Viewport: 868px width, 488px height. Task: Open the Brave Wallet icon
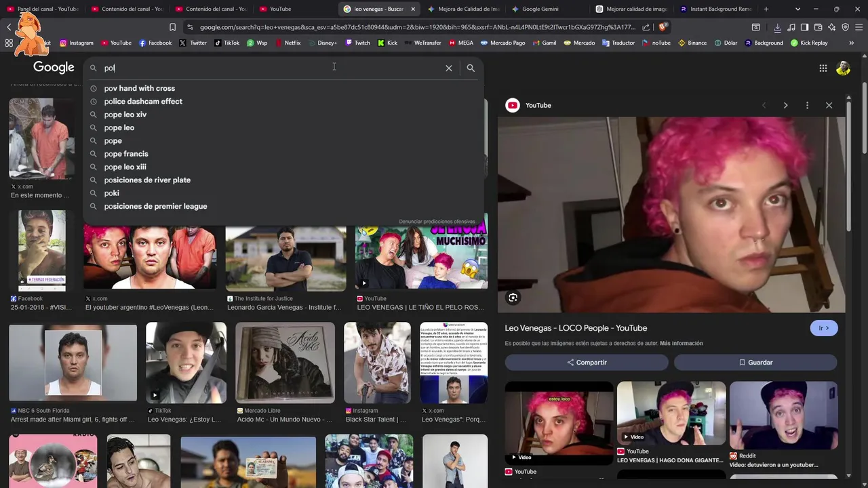(x=818, y=27)
